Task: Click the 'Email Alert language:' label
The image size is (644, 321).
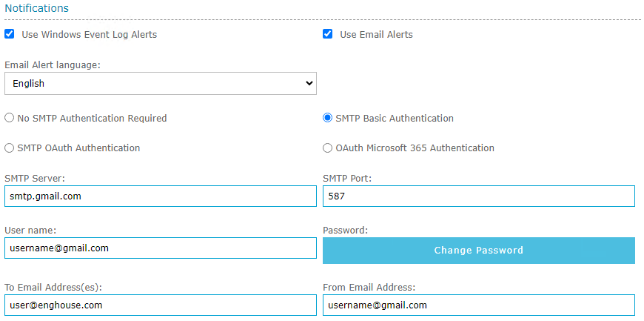Action: [52, 65]
